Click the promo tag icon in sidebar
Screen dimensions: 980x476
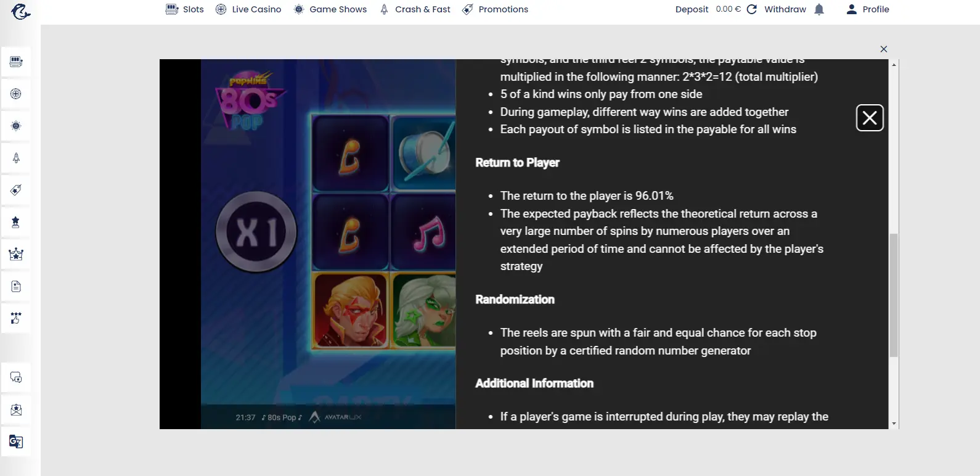point(16,190)
